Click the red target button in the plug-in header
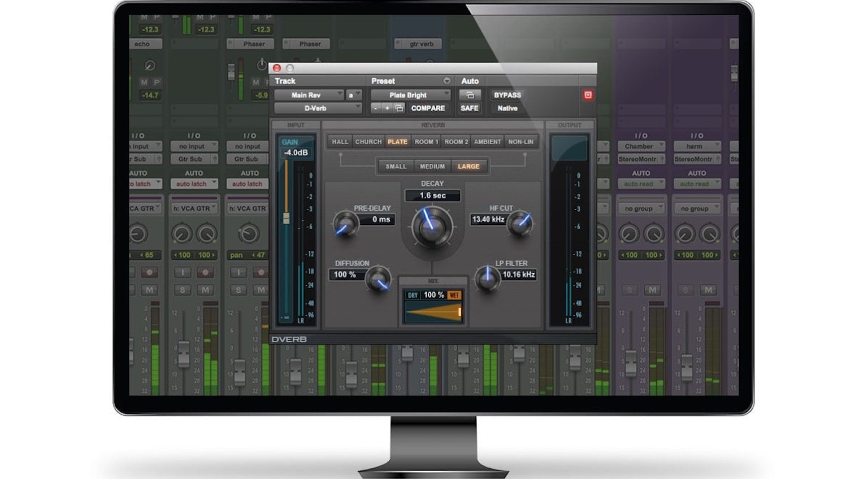Image resolution: width=868 pixels, height=479 pixels. pyautogui.click(x=588, y=95)
